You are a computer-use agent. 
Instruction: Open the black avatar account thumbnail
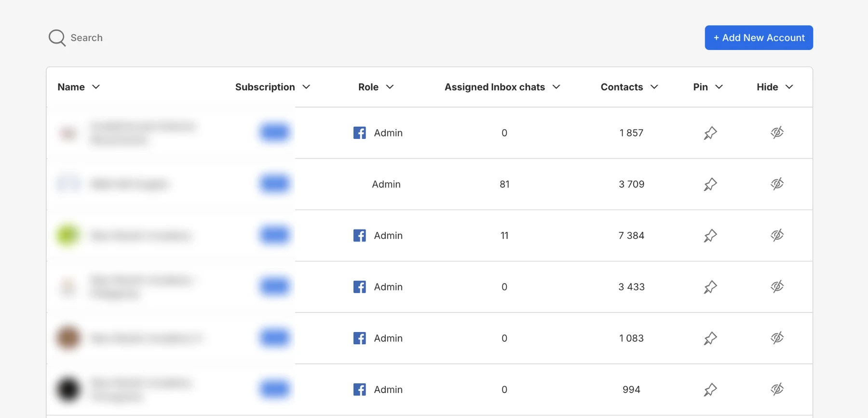[68, 389]
